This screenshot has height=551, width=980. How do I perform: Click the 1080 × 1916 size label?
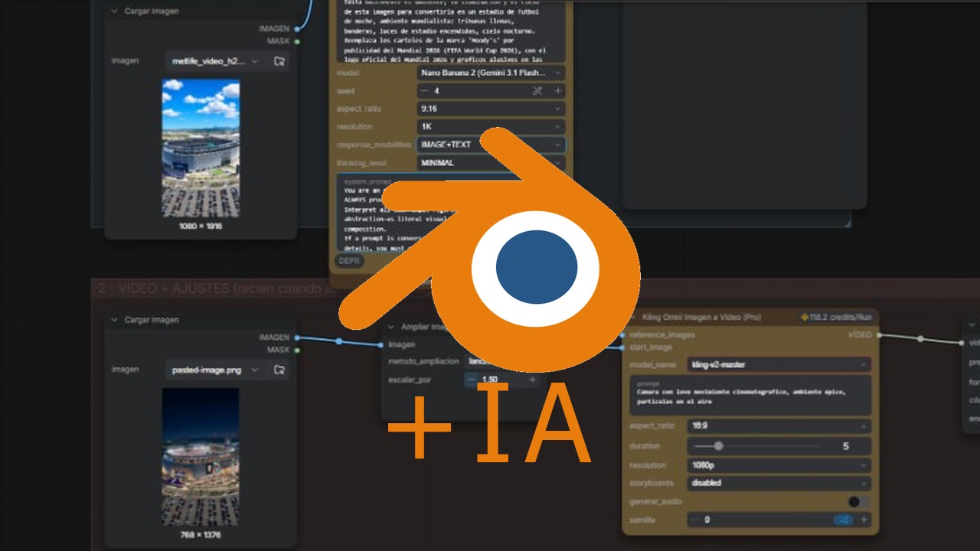[x=201, y=227]
